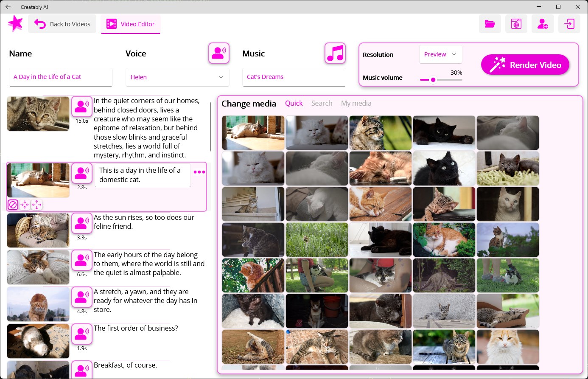Viewport: 588px width, 379px height.
Task: Click Back to Videos
Action: click(62, 24)
